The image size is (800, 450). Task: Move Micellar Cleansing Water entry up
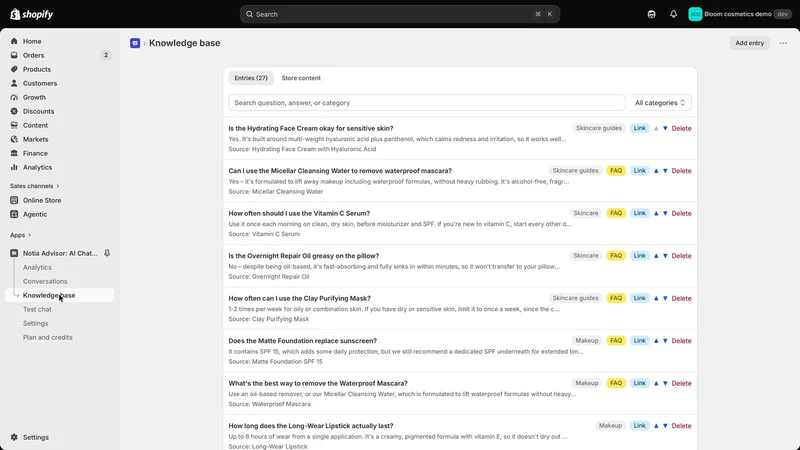pos(656,171)
